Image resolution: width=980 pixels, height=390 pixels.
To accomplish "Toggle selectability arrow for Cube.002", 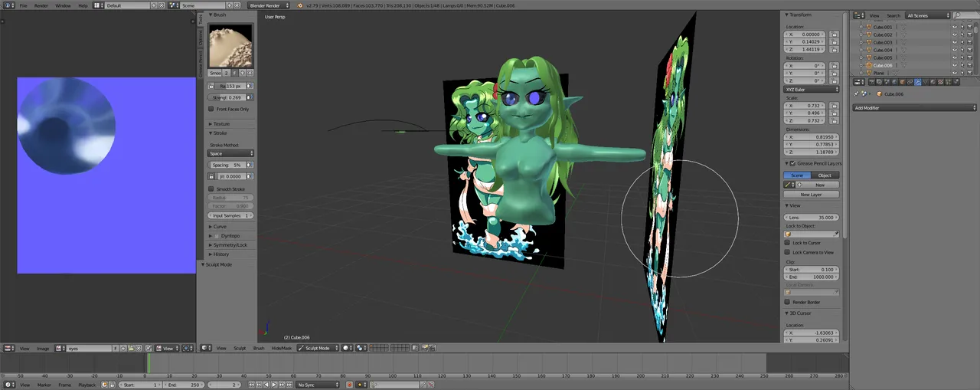I will (x=962, y=34).
